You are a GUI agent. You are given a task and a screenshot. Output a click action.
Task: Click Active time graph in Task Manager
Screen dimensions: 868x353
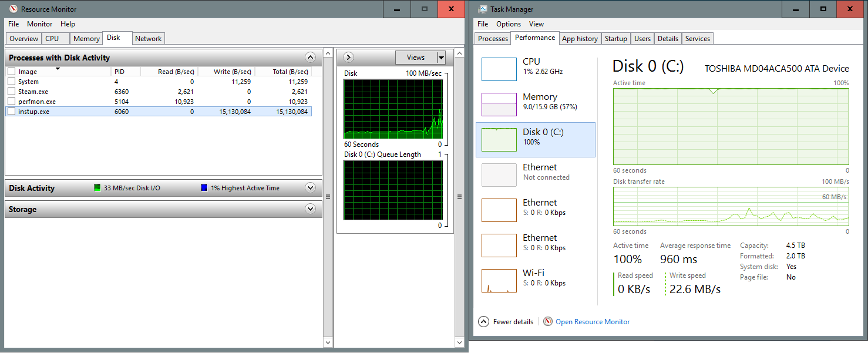point(731,126)
